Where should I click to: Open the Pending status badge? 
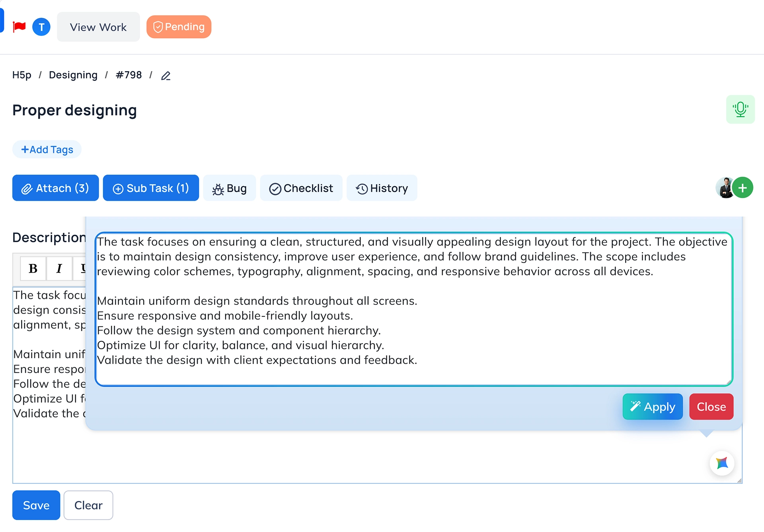[179, 27]
